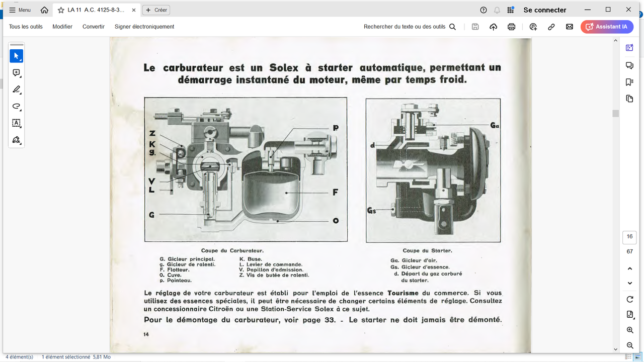Screen dimensions: 644x362
Task: Click the scrollbar up arrow
Action: [x=615, y=40]
